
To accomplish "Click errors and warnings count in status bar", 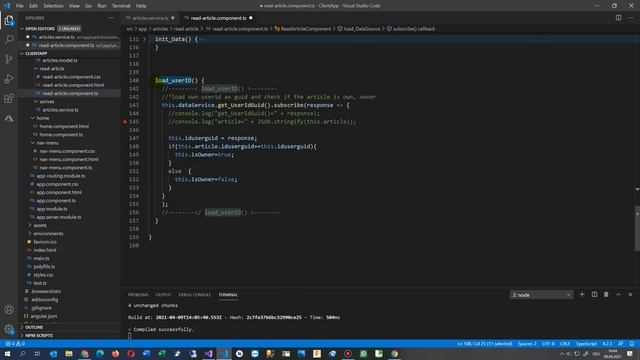I will [15, 344].
